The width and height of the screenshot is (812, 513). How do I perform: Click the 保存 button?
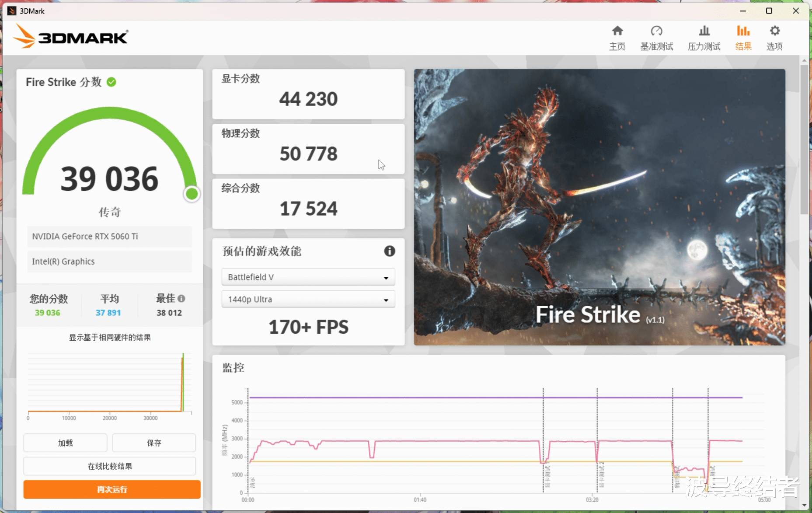point(154,443)
